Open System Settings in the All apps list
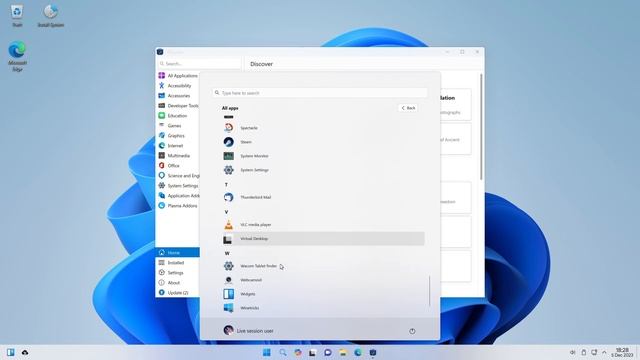This screenshot has height=360, width=640. coord(323,170)
